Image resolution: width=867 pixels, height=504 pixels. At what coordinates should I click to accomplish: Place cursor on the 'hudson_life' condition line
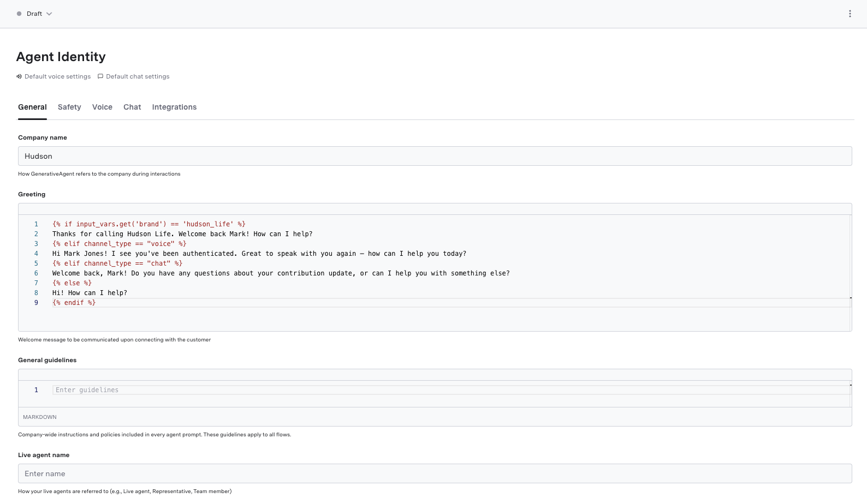[149, 224]
